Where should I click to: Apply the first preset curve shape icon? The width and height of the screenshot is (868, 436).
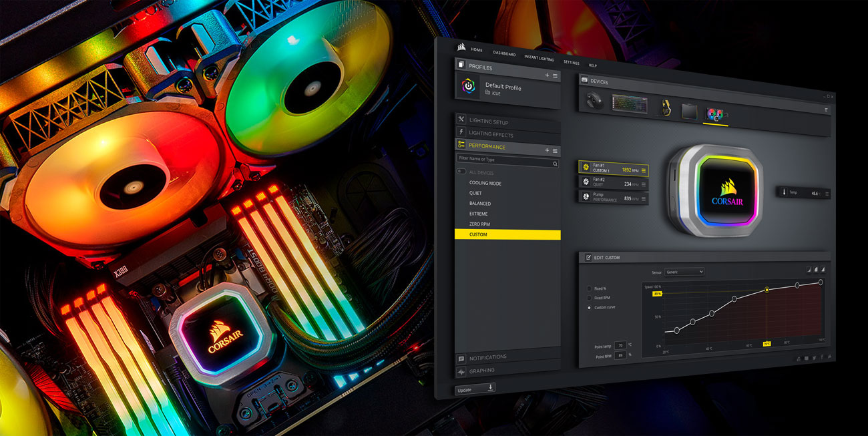coord(808,268)
